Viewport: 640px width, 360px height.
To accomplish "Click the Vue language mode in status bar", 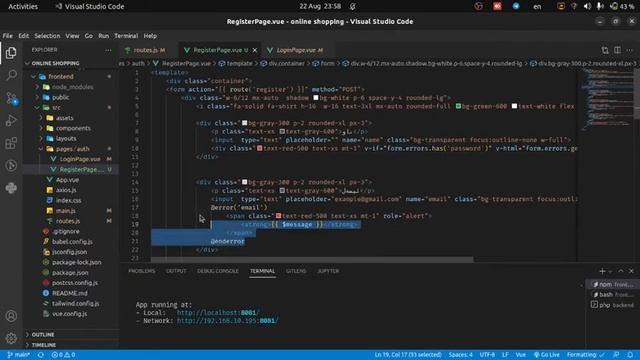I will tap(520, 355).
